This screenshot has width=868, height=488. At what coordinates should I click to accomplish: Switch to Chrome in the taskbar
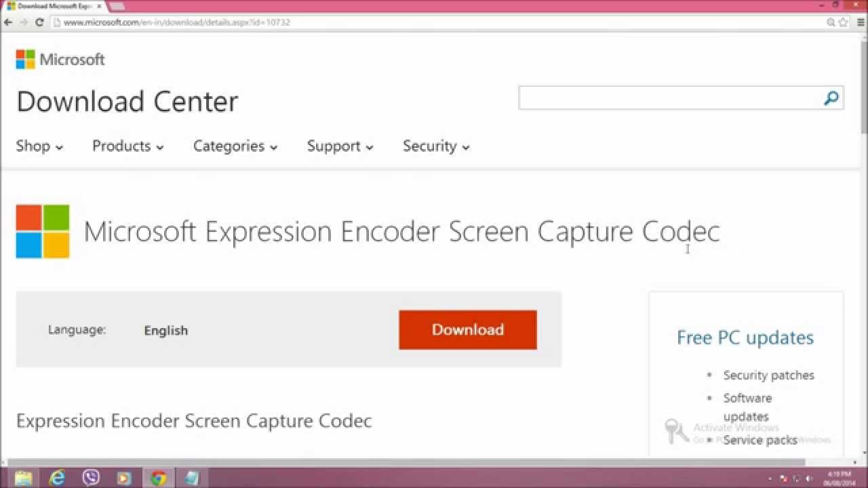tap(158, 478)
